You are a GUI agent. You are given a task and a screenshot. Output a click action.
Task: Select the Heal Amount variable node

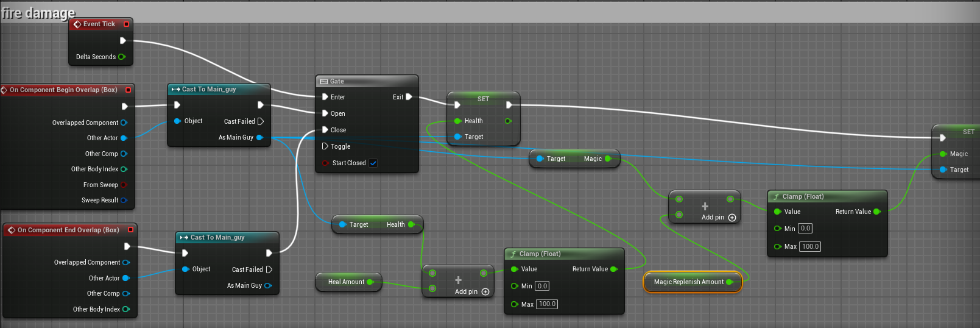coord(346,282)
